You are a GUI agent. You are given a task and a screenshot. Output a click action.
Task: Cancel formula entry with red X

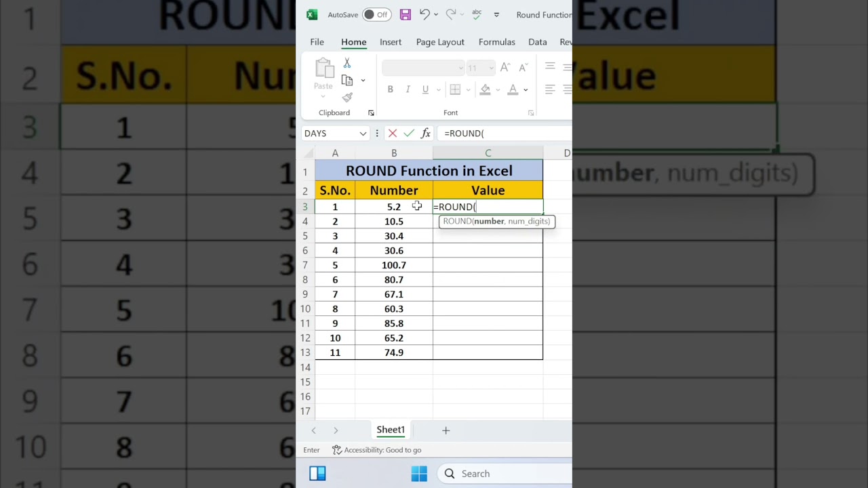pos(393,133)
